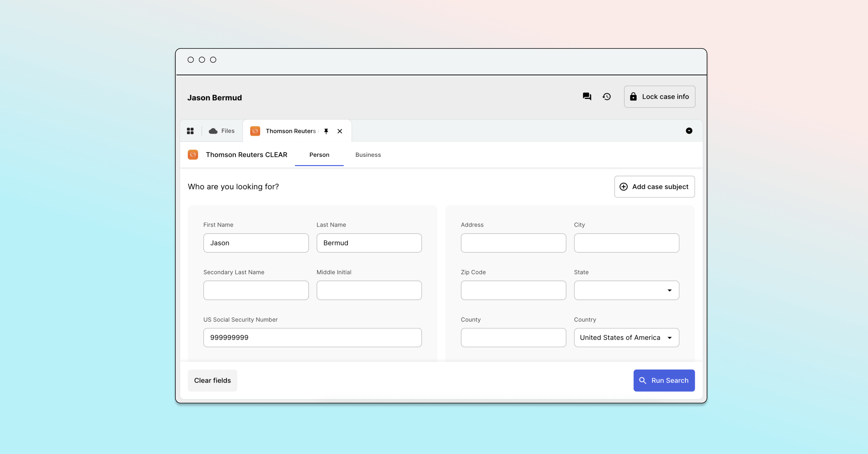Click the grid/dashboard icon on left
This screenshot has width=868, height=454.
191,131
